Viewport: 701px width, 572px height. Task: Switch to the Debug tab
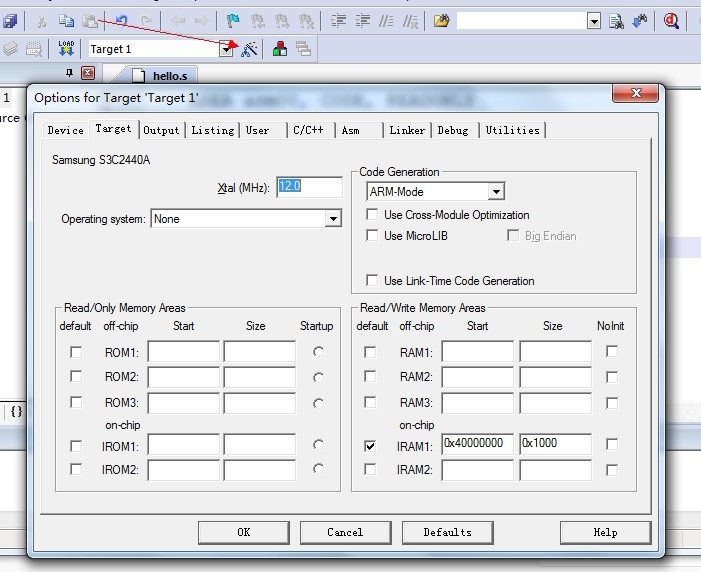pyautogui.click(x=453, y=130)
